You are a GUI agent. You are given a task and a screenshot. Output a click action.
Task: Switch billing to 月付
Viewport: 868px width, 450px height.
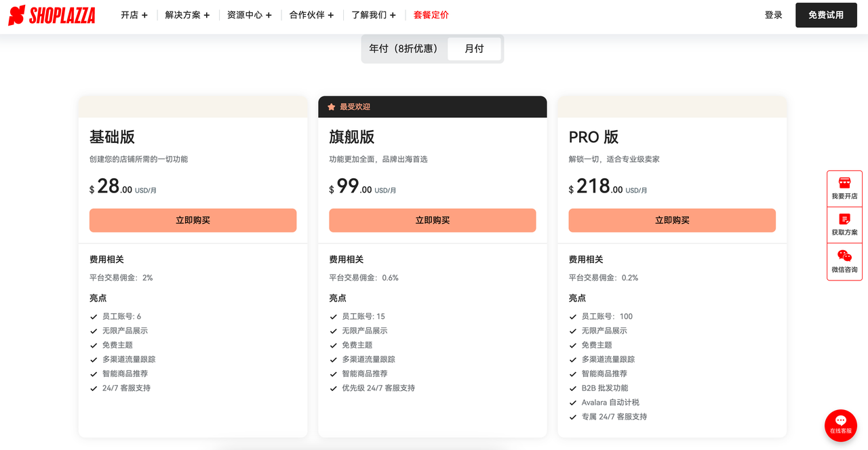[474, 49]
